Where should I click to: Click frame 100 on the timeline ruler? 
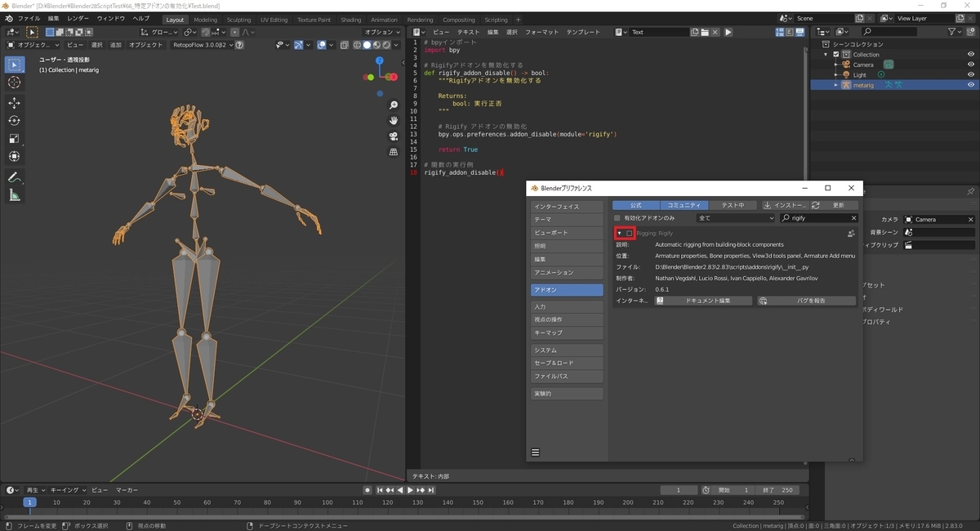[x=327, y=502]
